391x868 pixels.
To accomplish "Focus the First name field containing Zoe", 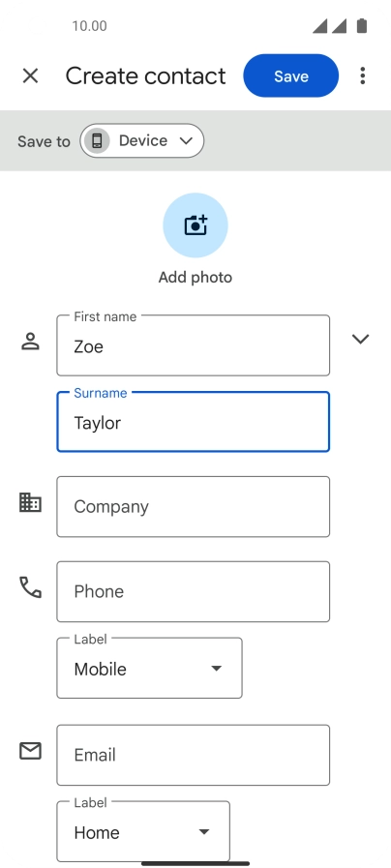I will point(194,345).
